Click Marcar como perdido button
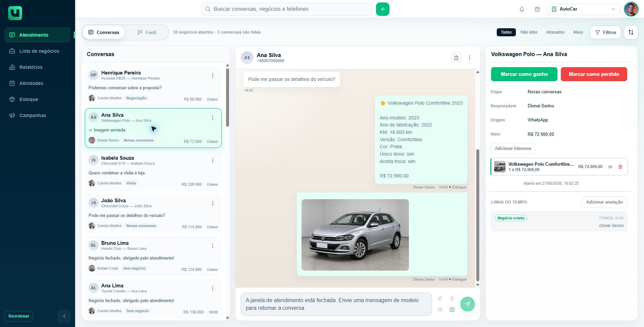 (x=594, y=74)
